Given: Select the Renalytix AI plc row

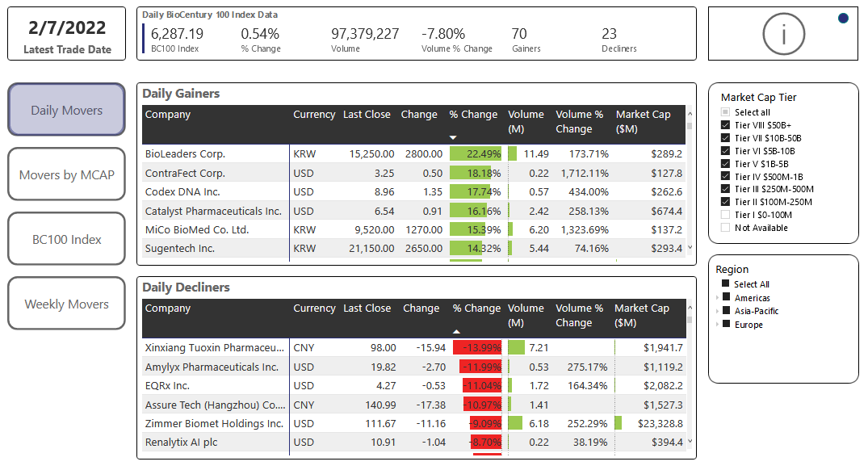Looking at the screenshot, I should click(413, 443).
